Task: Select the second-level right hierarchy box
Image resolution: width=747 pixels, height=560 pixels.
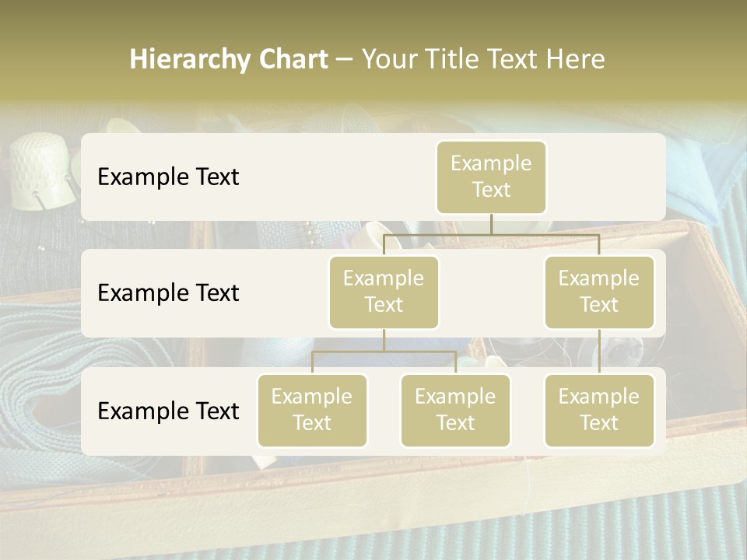Action: coord(599,292)
